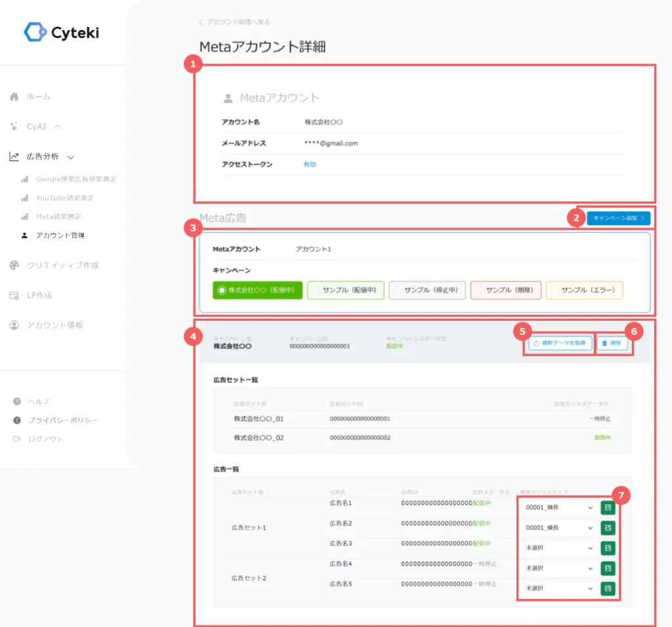Click the キャンペーン追加 button
The image size is (672, 627).
tap(618, 218)
